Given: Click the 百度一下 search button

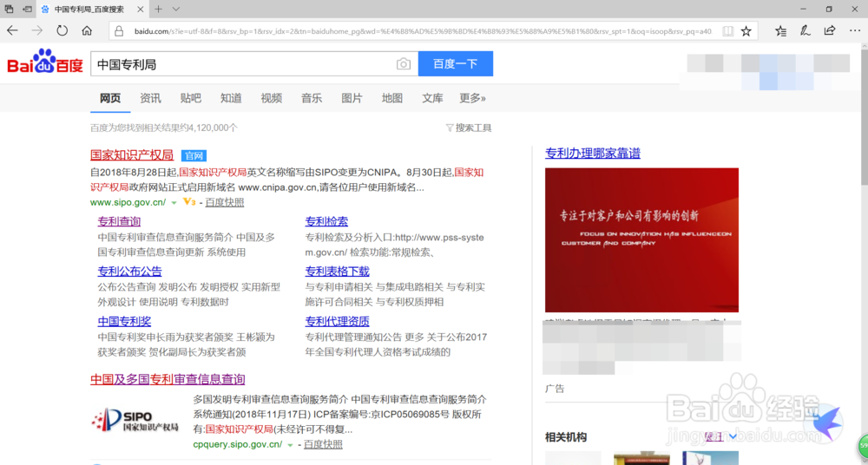Looking at the screenshot, I should point(456,63).
